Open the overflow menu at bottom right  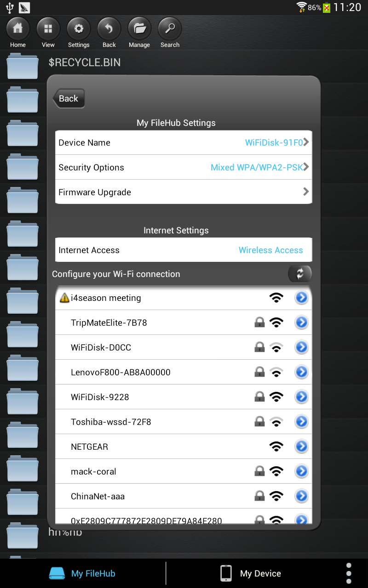(x=348, y=573)
